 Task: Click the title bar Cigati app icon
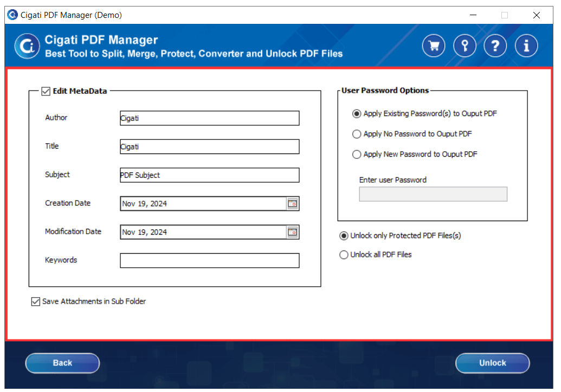tap(12, 15)
